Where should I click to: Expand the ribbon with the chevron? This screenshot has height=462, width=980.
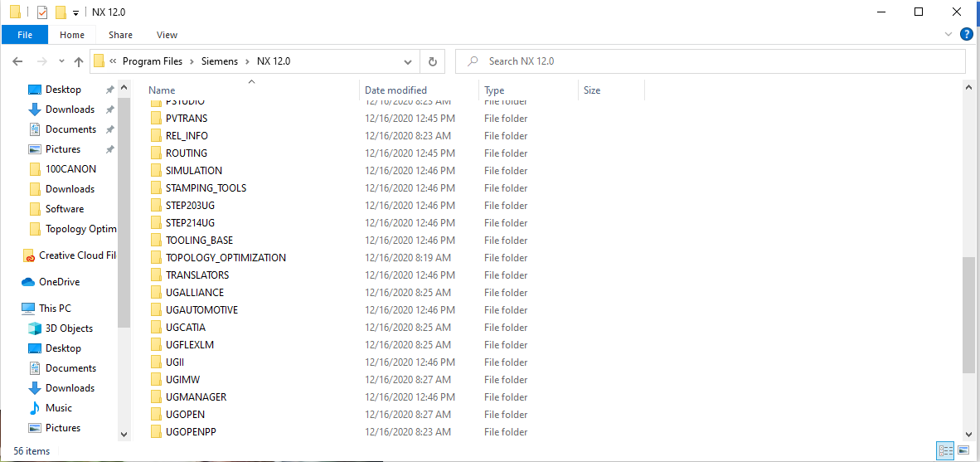[x=949, y=34]
